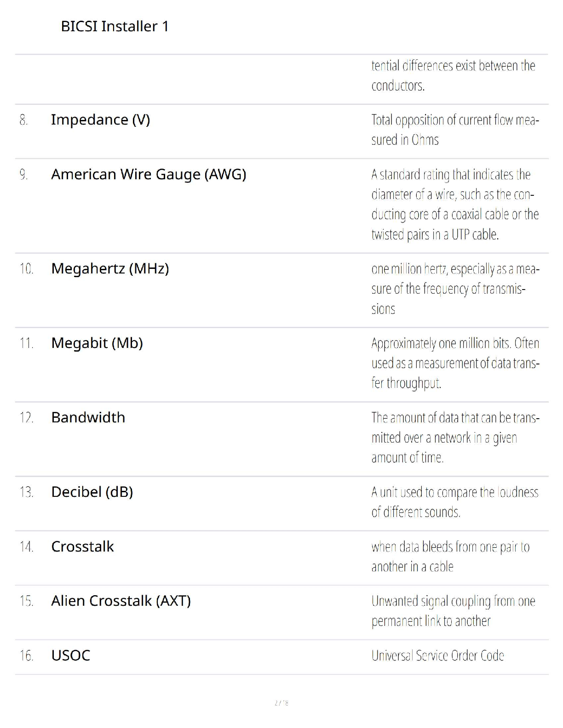The width and height of the screenshot is (563, 728).
Task: Select the Crosstalk term
Action: click(x=82, y=546)
